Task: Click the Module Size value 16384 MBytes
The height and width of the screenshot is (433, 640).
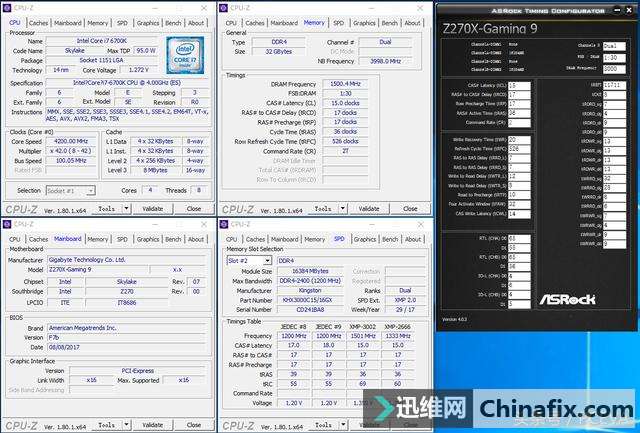Action: (x=310, y=271)
